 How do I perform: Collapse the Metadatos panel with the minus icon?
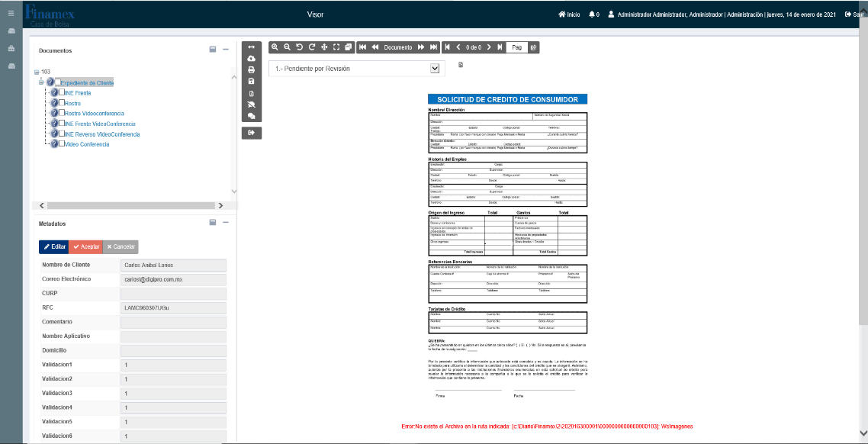point(225,223)
